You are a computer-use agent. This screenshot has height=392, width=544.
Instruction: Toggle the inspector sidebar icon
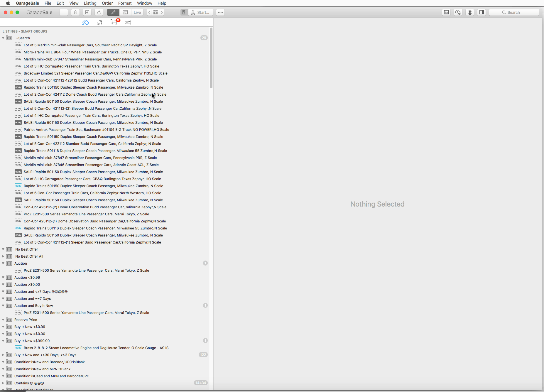(x=482, y=12)
